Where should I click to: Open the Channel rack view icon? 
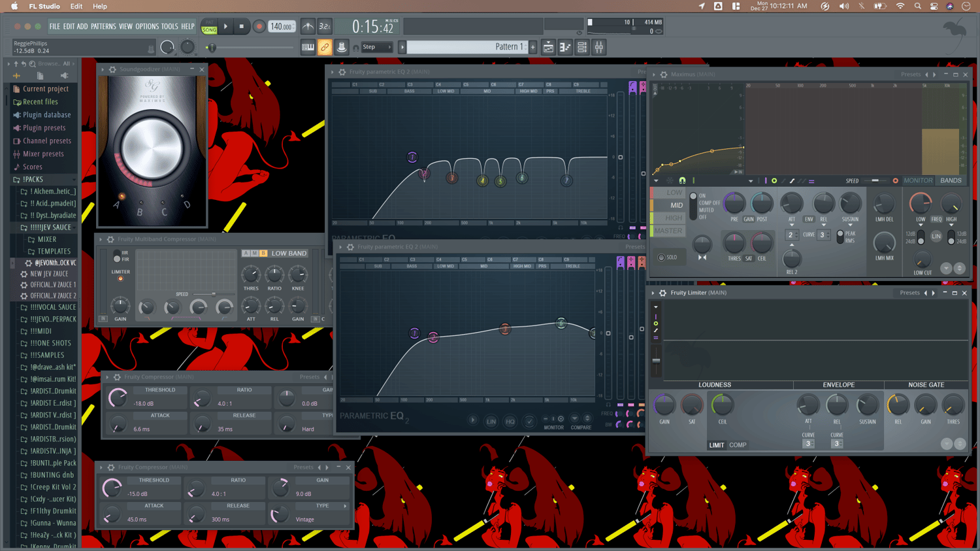582,47
